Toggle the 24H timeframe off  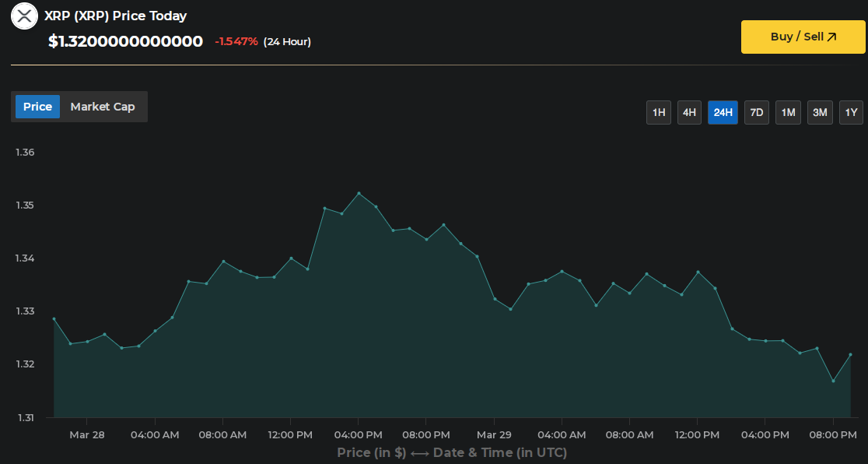[x=723, y=112]
